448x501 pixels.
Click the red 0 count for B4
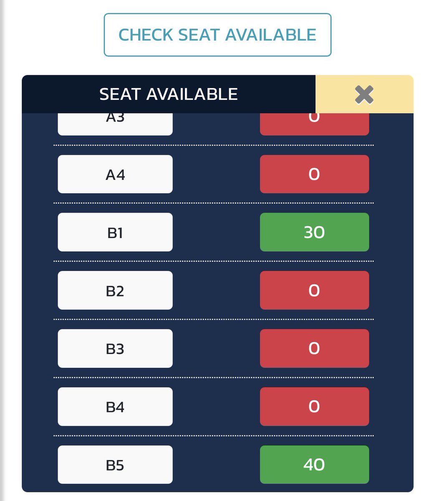pyautogui.click(x=314, y=407)
